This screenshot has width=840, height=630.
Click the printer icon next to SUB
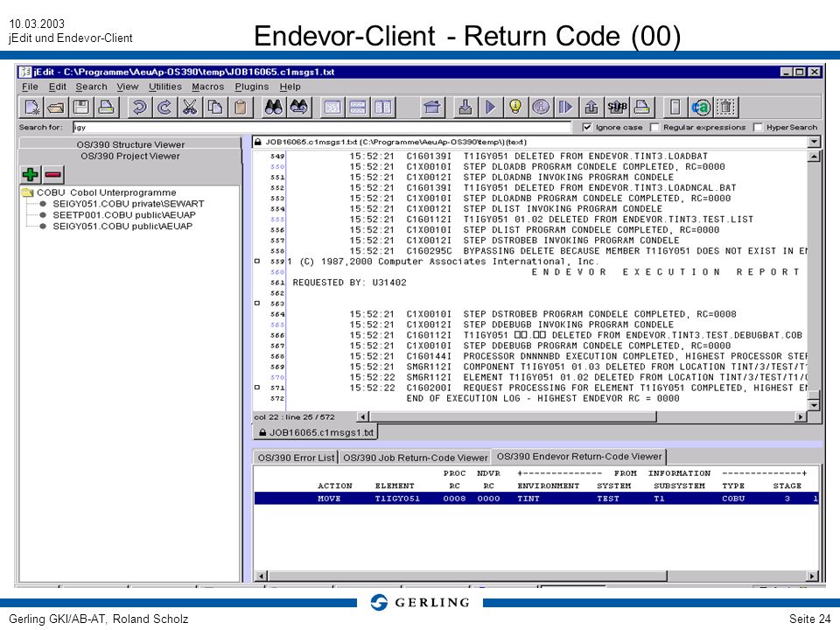click(x=641, y=108)
